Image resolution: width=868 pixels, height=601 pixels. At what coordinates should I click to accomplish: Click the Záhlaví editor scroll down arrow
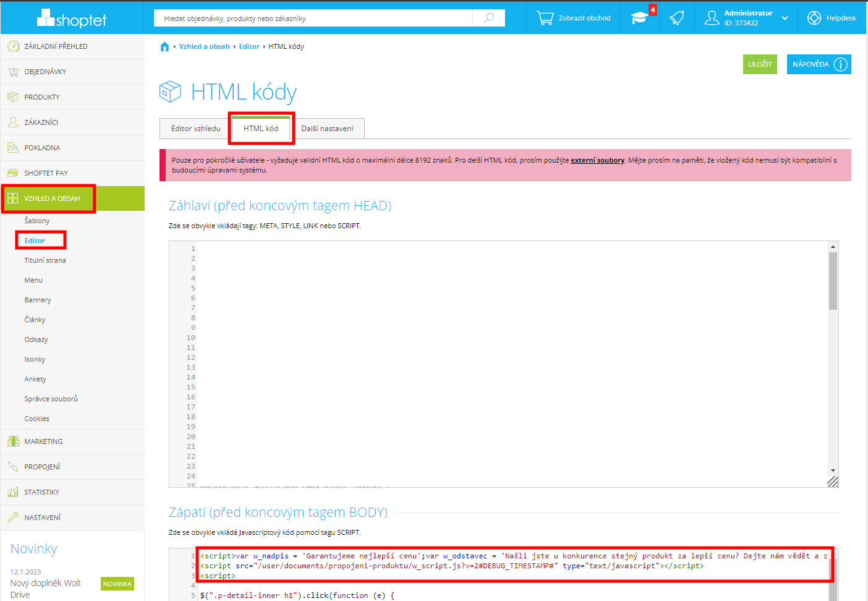click(x=833, y=471)
